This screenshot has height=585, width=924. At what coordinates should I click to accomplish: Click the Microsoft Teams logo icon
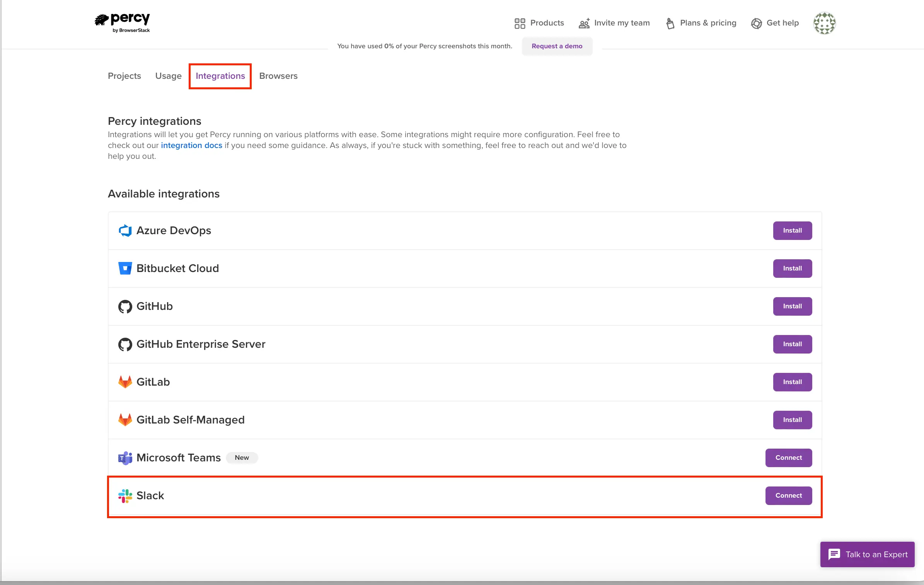(x=125, y=458)
